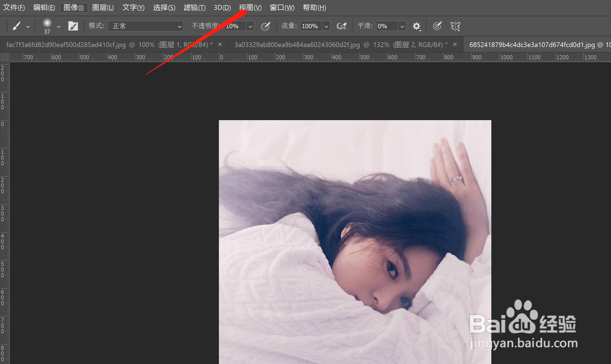Toggle pressure for size icon
Image resolution: width=611 pixels, height=364 pixels.
[x=437, y=26]
